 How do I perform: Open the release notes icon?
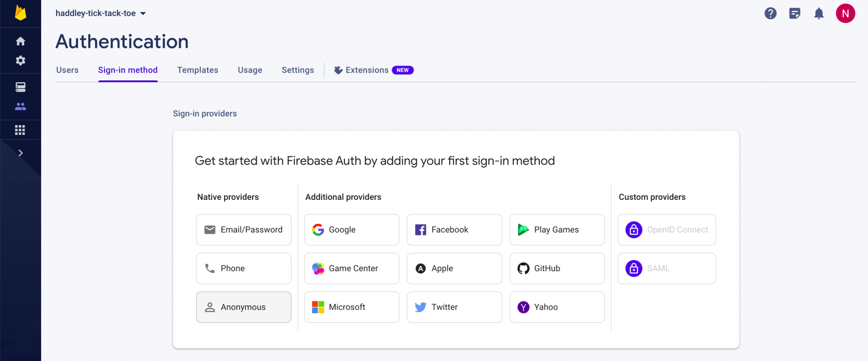pyautogui.click(x=795, y=13)
